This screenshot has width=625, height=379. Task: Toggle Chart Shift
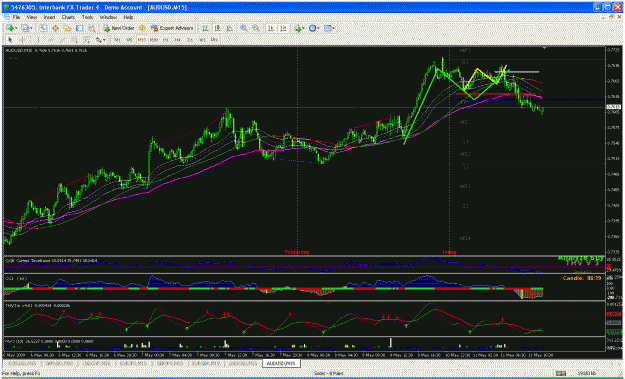coord(283,28)
